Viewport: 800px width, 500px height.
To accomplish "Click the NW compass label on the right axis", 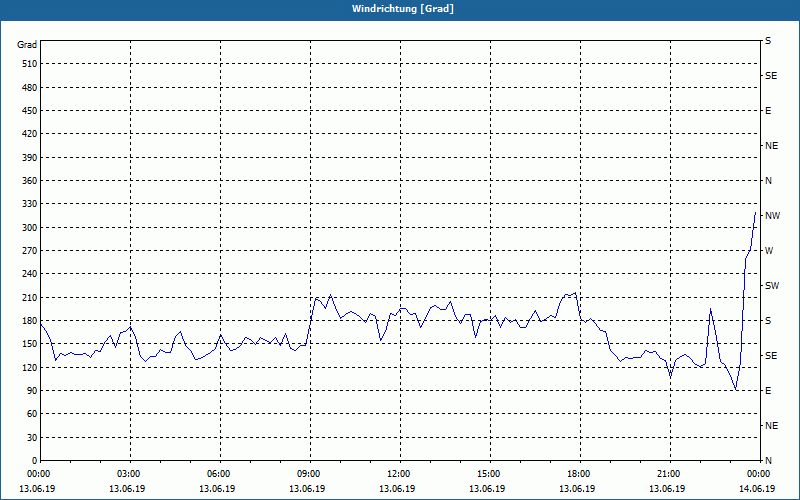I will coord(772,216).
